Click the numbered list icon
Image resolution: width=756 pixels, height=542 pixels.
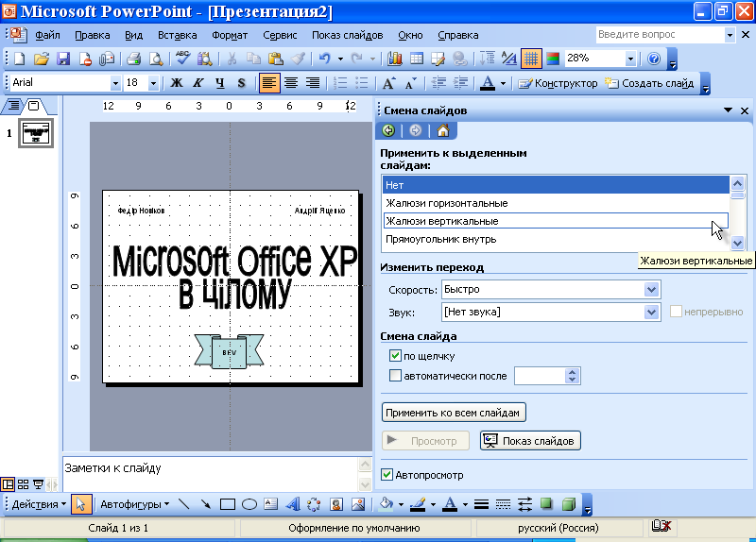tap(340, 83)
